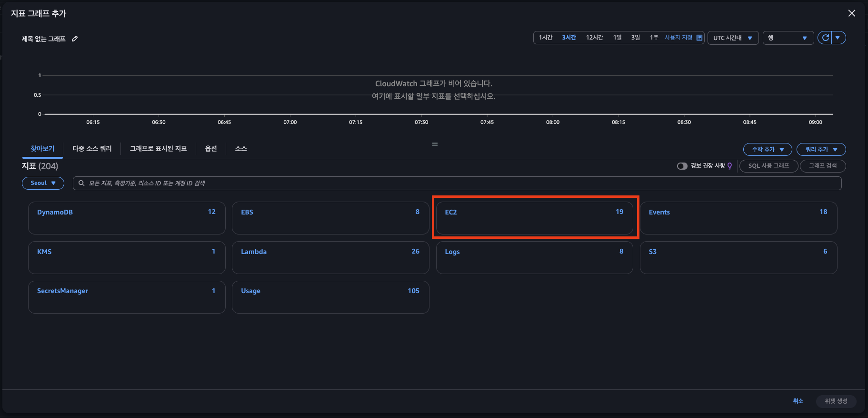This screenshot has width=868, height=418.
Task: Open the graph type dropdown showing 행
Action: point(788,38)
